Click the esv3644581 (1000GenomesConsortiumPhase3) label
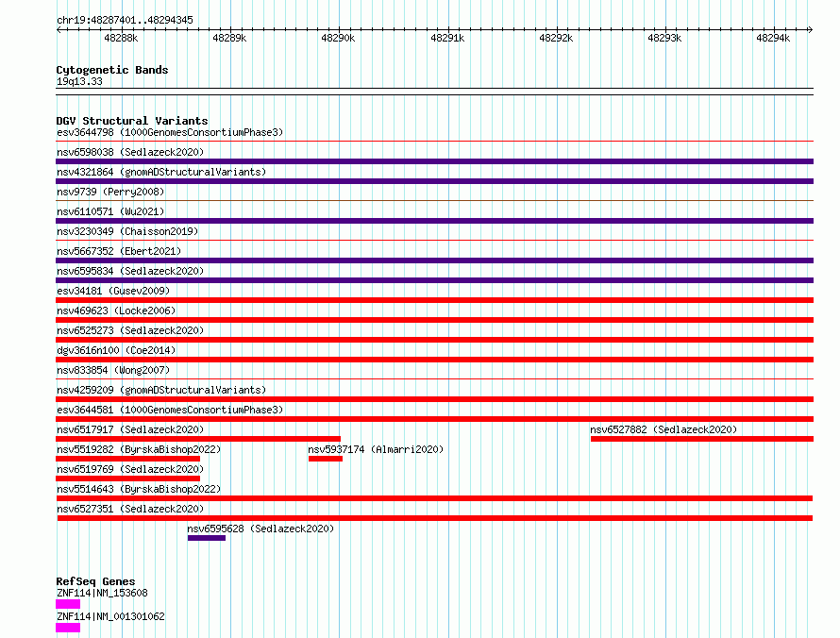Viewport: 840px width, 638px height. pyautogui.click(x=170, y=410)
